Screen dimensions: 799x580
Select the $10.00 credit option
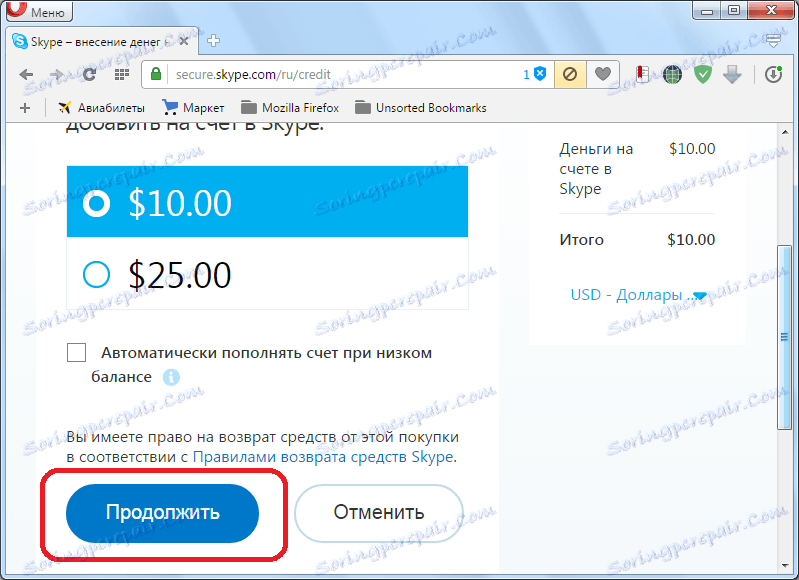[x=267, y=202]
